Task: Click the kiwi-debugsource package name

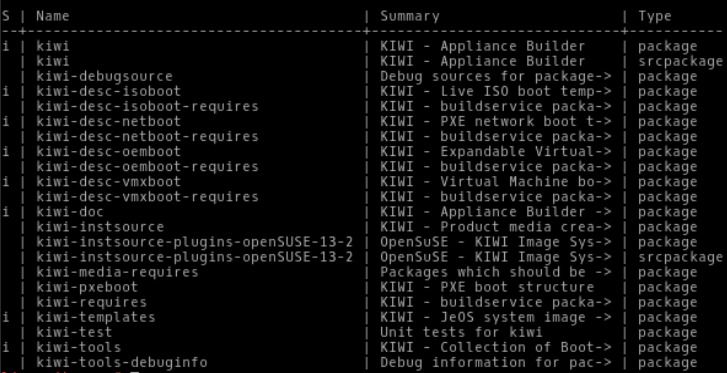Action: 105,76
